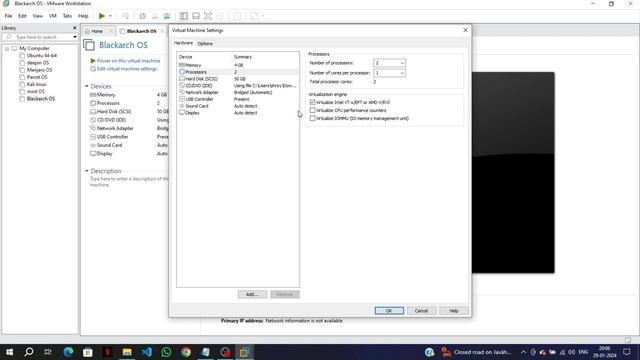Select Manjaro OS in the library tree
Screen dimensions: 640x360
point(39,70)
